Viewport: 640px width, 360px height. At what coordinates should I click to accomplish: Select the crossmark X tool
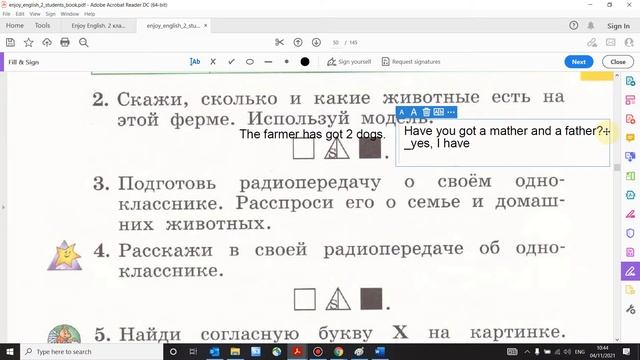click(213, 62)
